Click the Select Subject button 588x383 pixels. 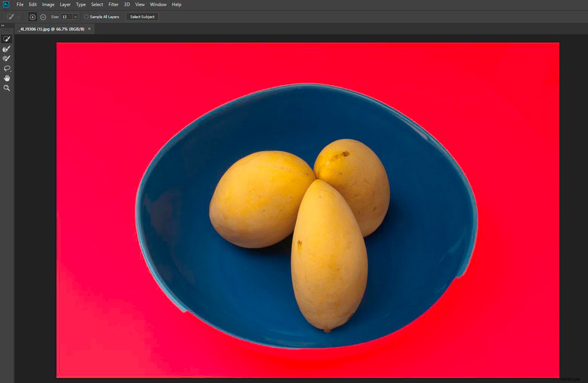pos(142,16)
